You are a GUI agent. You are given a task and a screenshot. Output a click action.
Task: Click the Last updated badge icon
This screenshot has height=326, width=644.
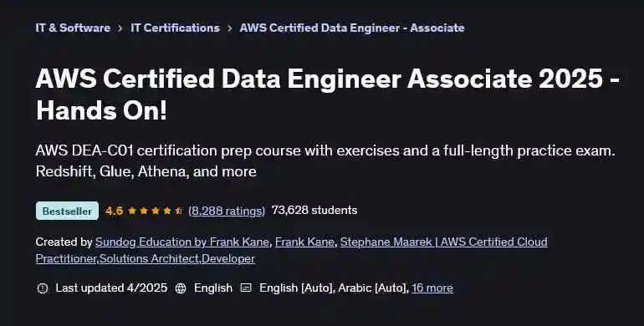[43, 288]
